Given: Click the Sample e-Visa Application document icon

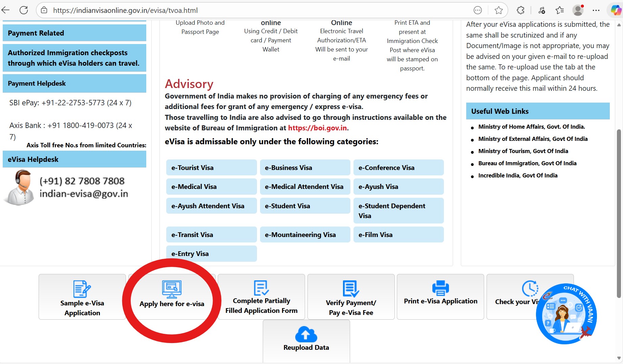Looking at the screenshot, I should tap(82, 289).
